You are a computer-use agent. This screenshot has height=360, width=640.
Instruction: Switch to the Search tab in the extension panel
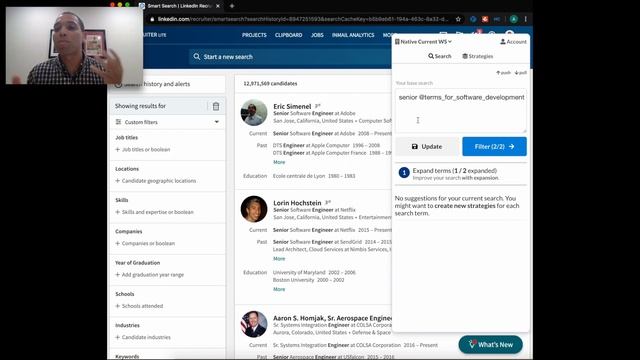point(440,56)
